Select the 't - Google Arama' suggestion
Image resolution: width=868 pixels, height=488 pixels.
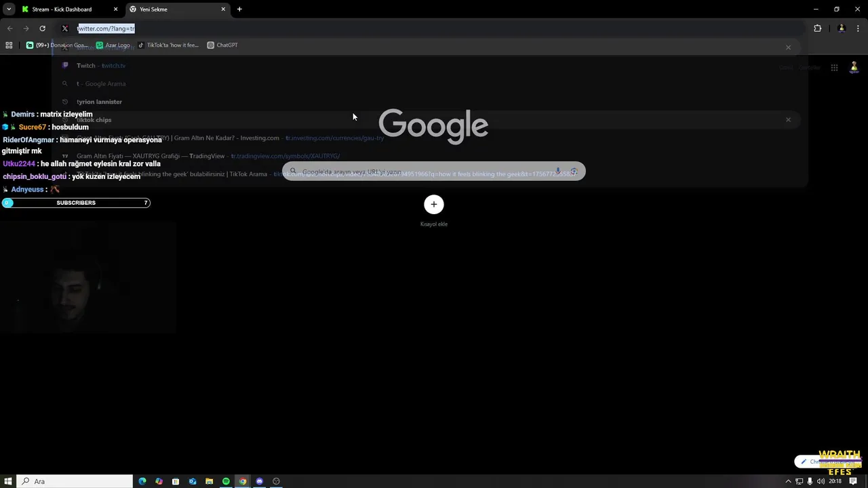click(430, 83)
